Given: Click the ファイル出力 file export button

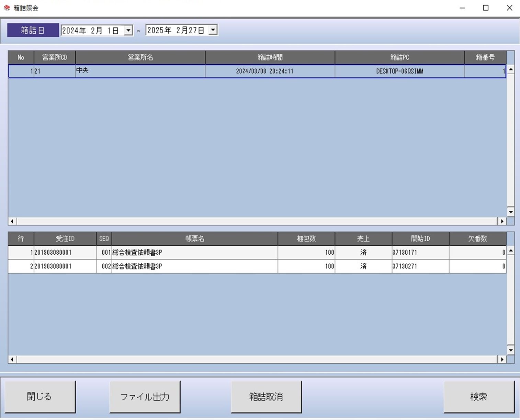Looking at the screenshot, I should [x=145, y=397].
